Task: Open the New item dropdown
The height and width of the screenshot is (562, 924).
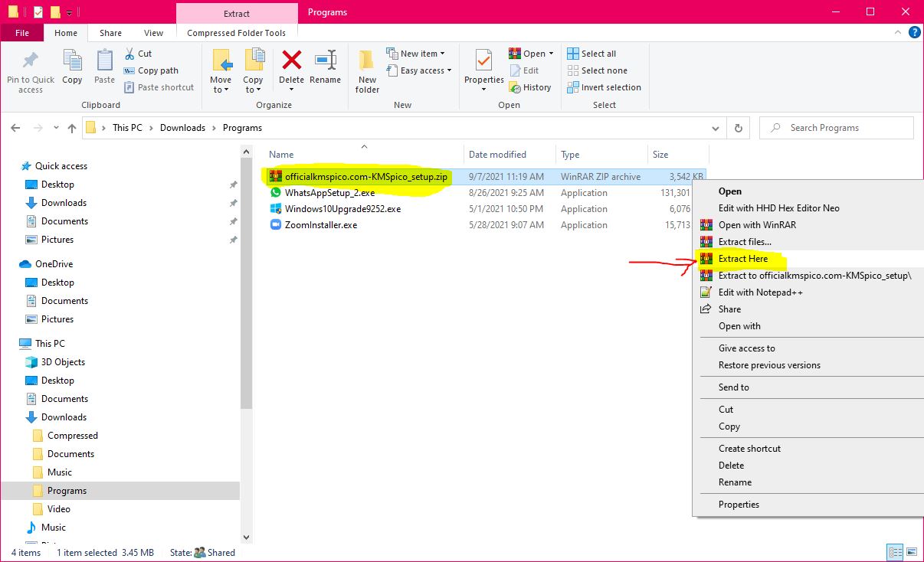Action: click(x=415, y=54)
